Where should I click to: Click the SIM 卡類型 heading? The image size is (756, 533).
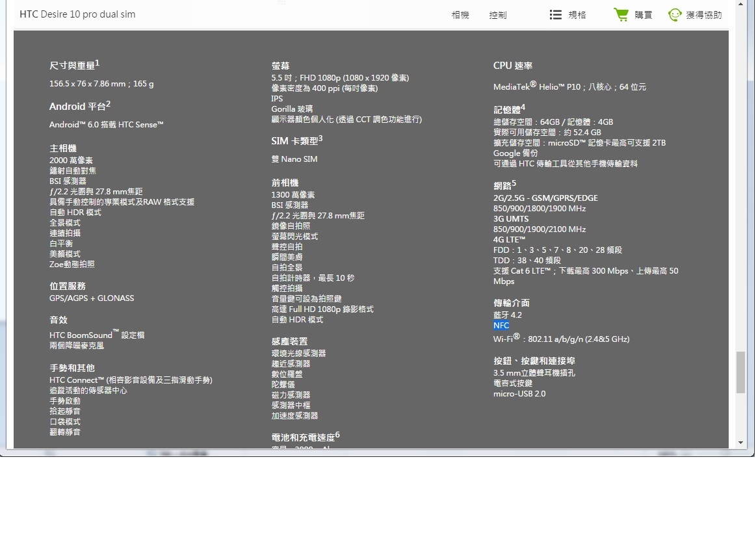tap(297, 140)
